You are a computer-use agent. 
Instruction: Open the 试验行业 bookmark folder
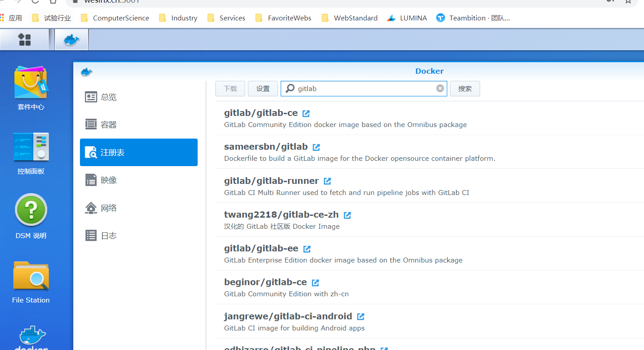(52, 18)
